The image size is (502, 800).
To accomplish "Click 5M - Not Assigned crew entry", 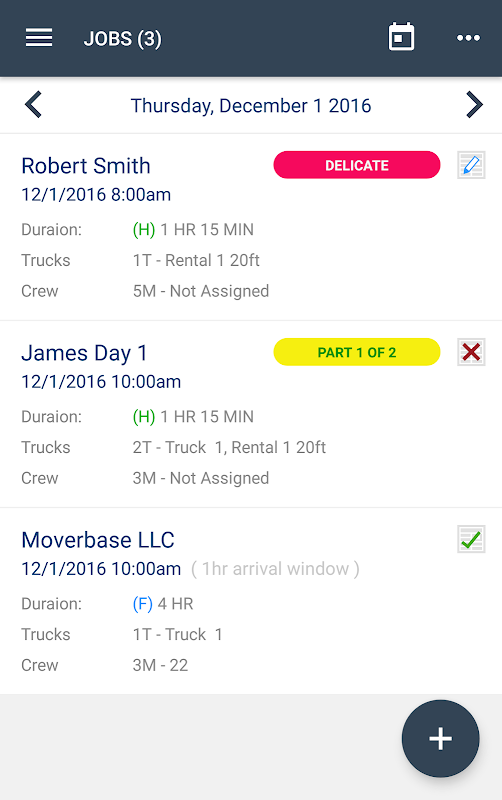I will pyautogui.click(x=201, y=291).
